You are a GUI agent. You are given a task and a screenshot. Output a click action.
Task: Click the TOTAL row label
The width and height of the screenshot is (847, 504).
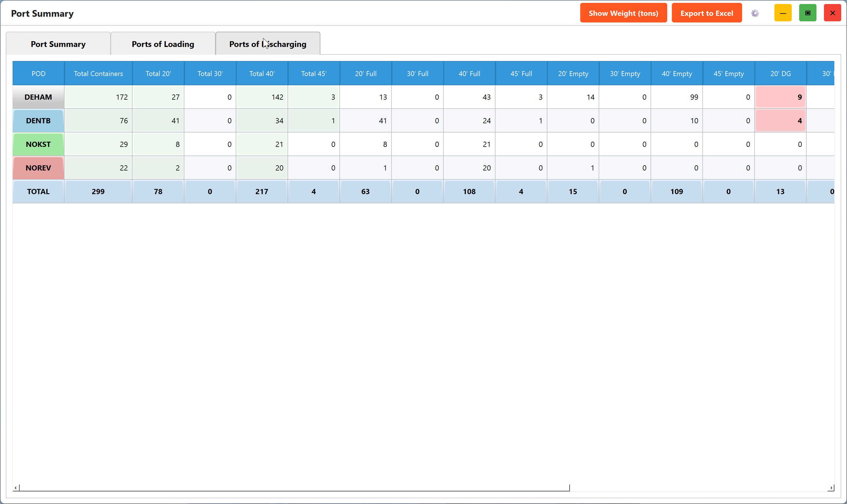38,191
